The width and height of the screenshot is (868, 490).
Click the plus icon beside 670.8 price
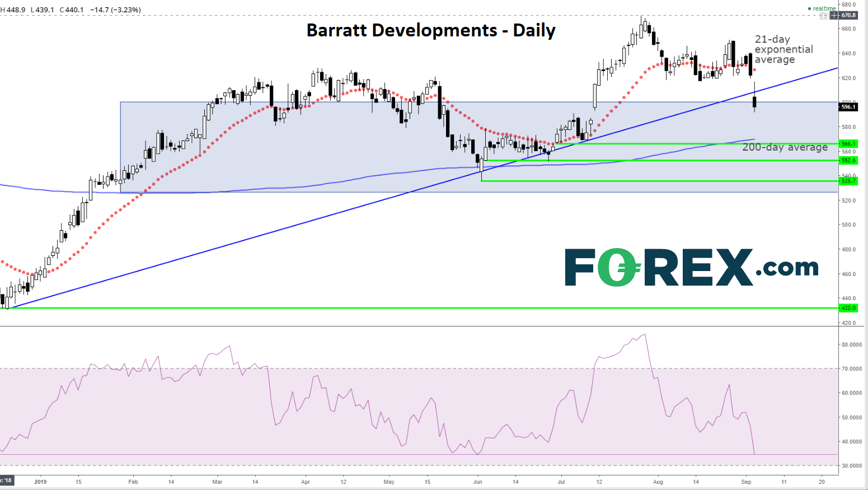point(834,15)
